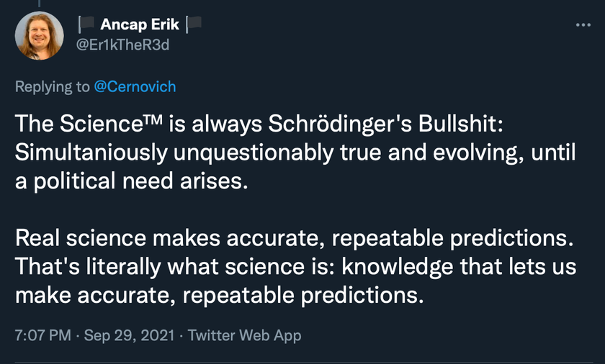Click the thread connector line above avatar
The image size is (605, 364).
tap(39, 4)
